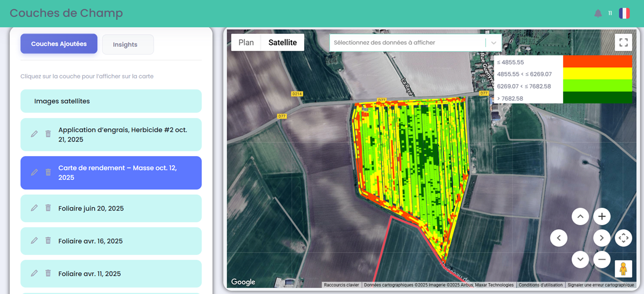This screenshot has width=644, height=294.
Task: Pan the map upward
Action: coord(580,216)
